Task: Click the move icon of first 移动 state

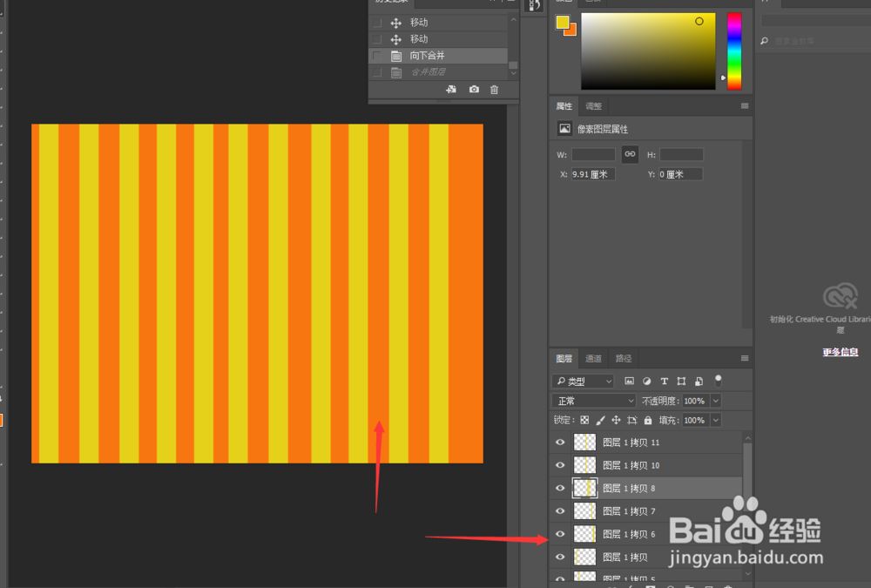Action: (x=395, y=23)
